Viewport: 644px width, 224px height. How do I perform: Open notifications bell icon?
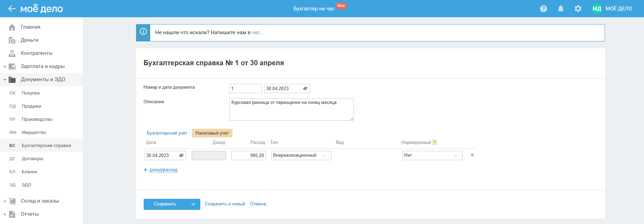(561, 9)
